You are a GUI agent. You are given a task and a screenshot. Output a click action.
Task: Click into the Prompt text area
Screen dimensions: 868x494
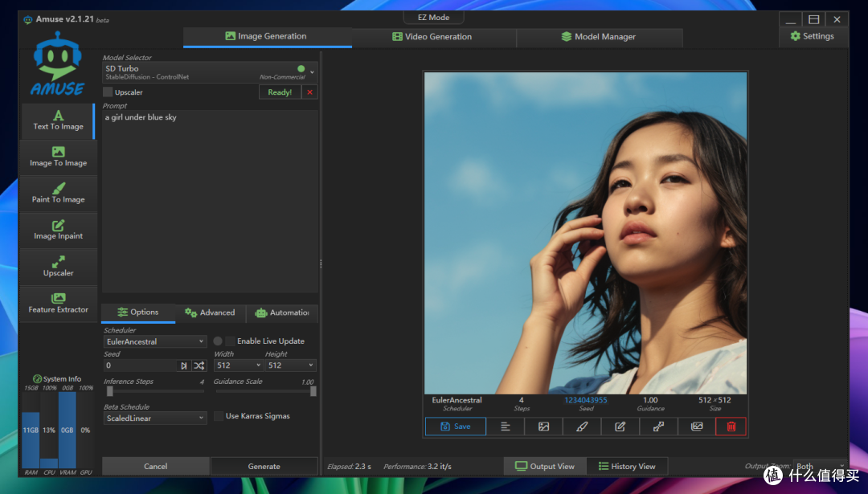[x=210, y=202]
